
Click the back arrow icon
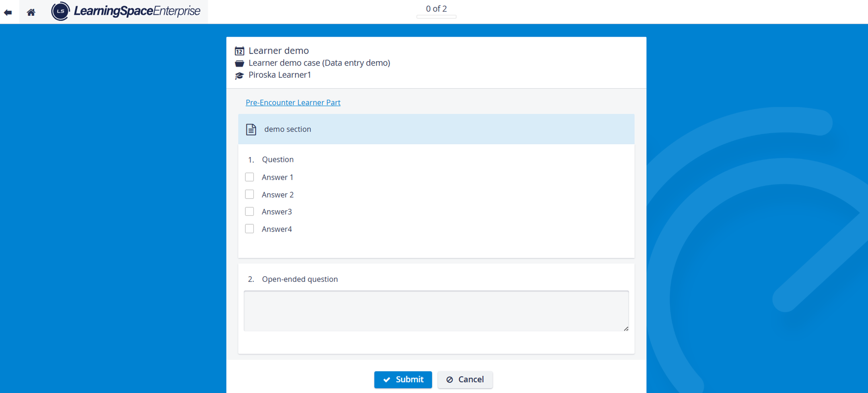(x=8, y=12)
